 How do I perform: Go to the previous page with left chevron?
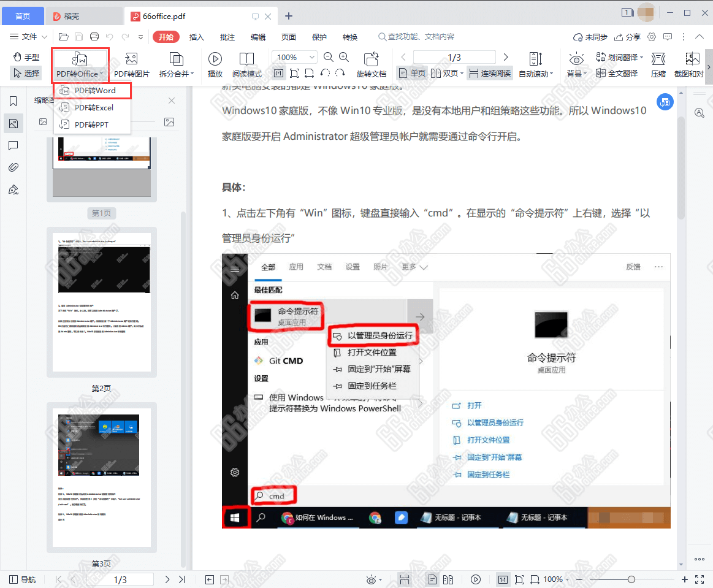403,57
